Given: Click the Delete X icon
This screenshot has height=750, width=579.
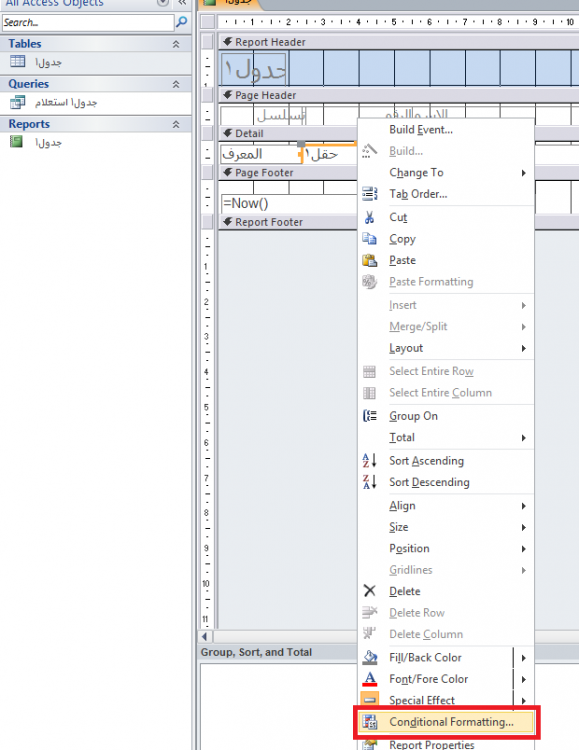Looking at the screenshot, I should 369,591.
